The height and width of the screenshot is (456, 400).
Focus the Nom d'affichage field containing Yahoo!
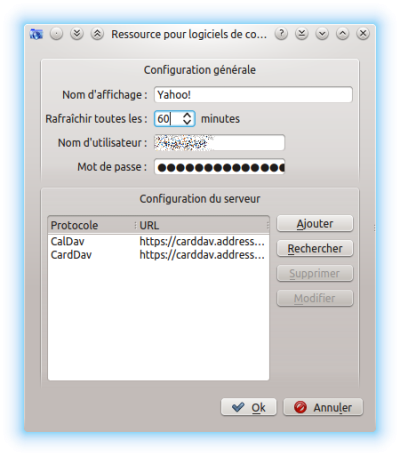[253, 95]
